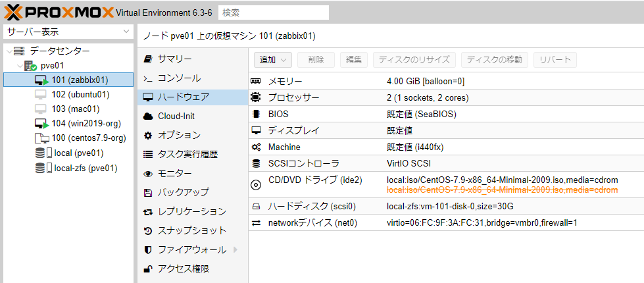This screenshot has height=283, width=644.
Task: Open storage local (pve01)
Action: (x=68, y=153)
